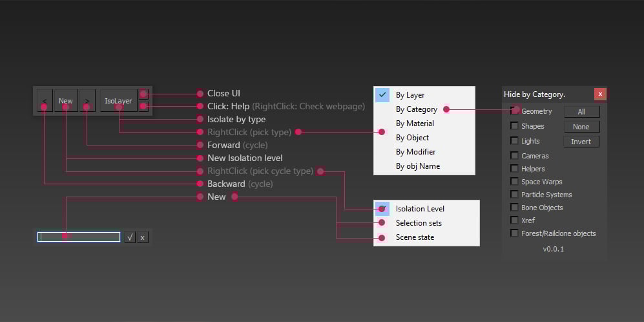644x322 pixels.
Task: Select By Layer in the type menu
Action: 424,95
